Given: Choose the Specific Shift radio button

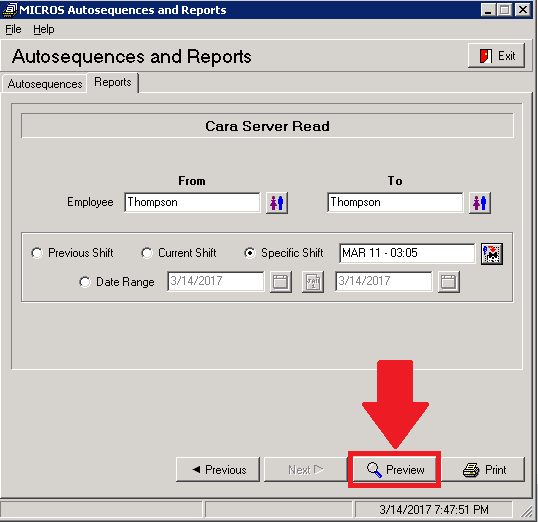Looking at the screenshot, I should click(x=250, y=253).
